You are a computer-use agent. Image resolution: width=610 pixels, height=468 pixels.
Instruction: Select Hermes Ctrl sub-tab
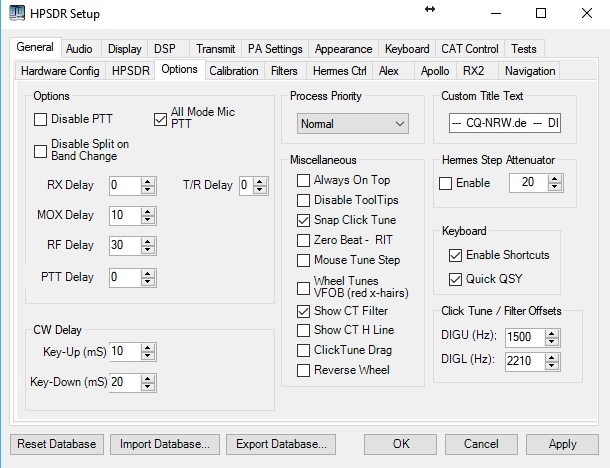tap(340, 71)
